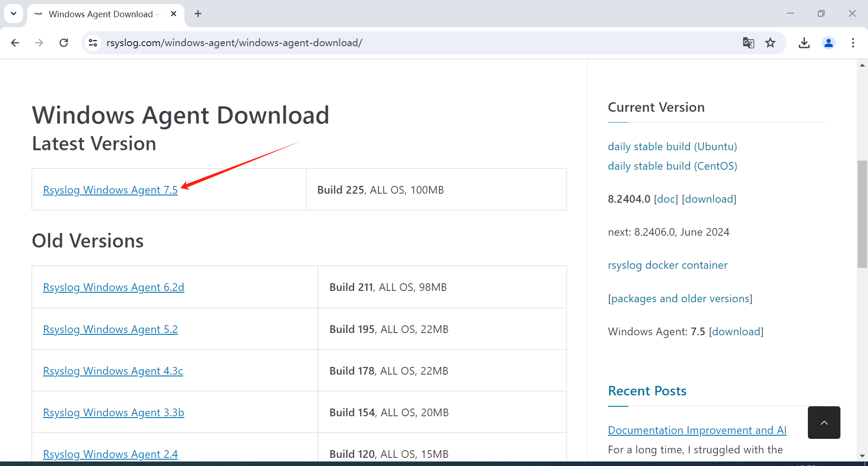Viewport: 868px width, 466px height.
Task: Open the 8.2404.0 [doc] link
Action: click(666, 199)
